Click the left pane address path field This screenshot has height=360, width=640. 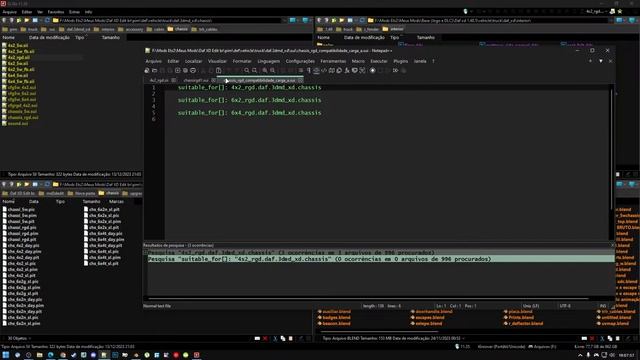[167, 20]
